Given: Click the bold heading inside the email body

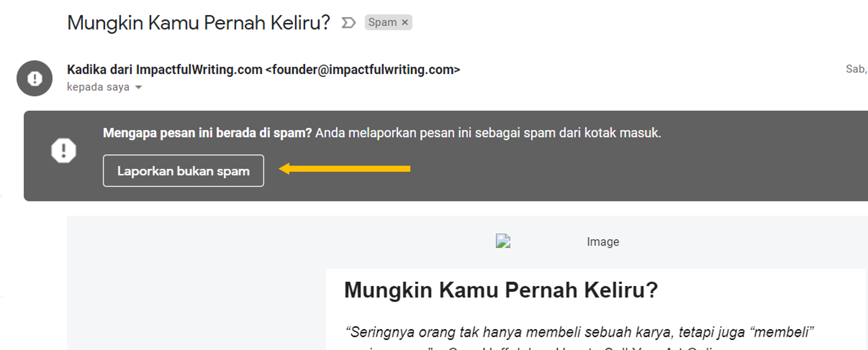Looking at the screenshot, I should (501, 290).
